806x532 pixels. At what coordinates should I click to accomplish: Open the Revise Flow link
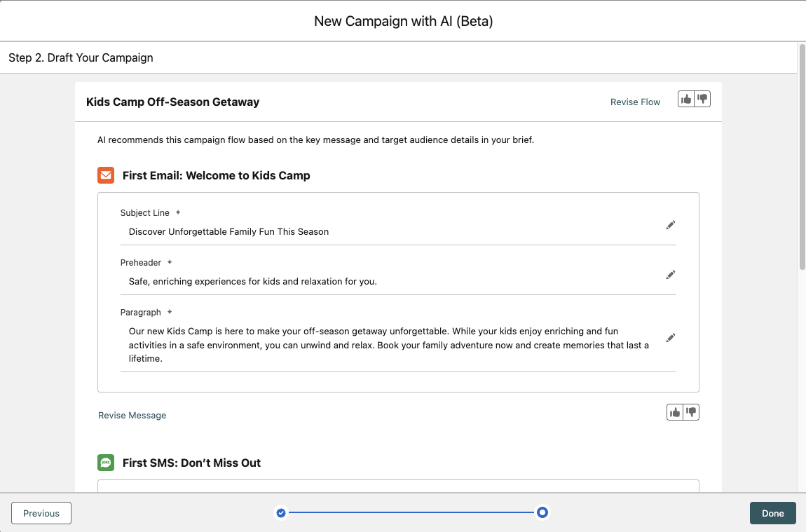[635, 102]
